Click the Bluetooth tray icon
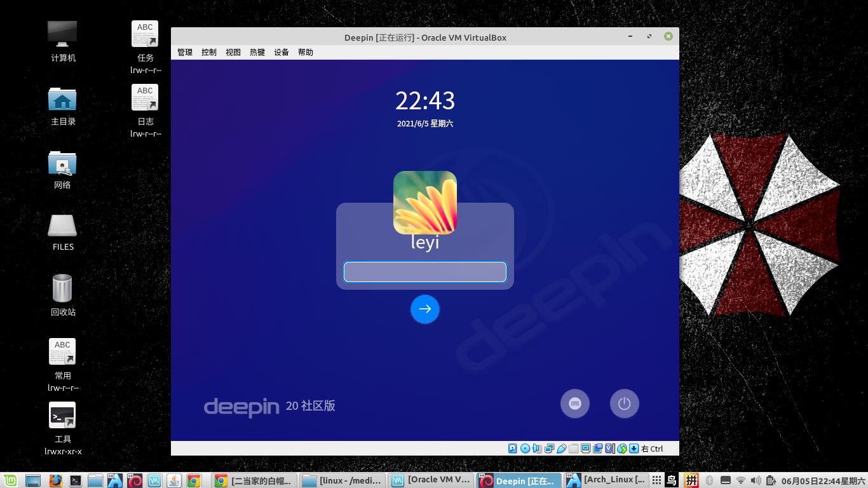Viewport: 868px width, 488px height. pyautogui.click(x=710, y=480)
